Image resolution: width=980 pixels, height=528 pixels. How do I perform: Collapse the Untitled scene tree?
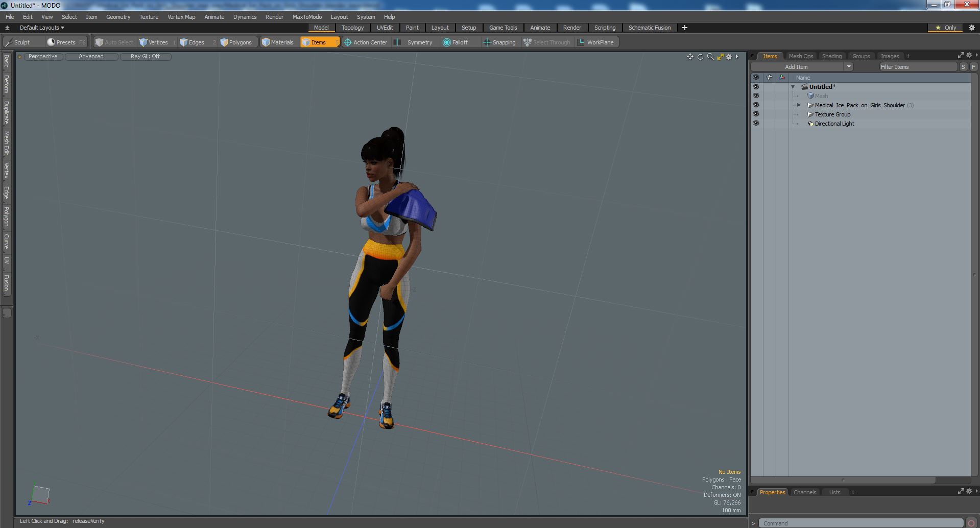click(x=793, y=87)
